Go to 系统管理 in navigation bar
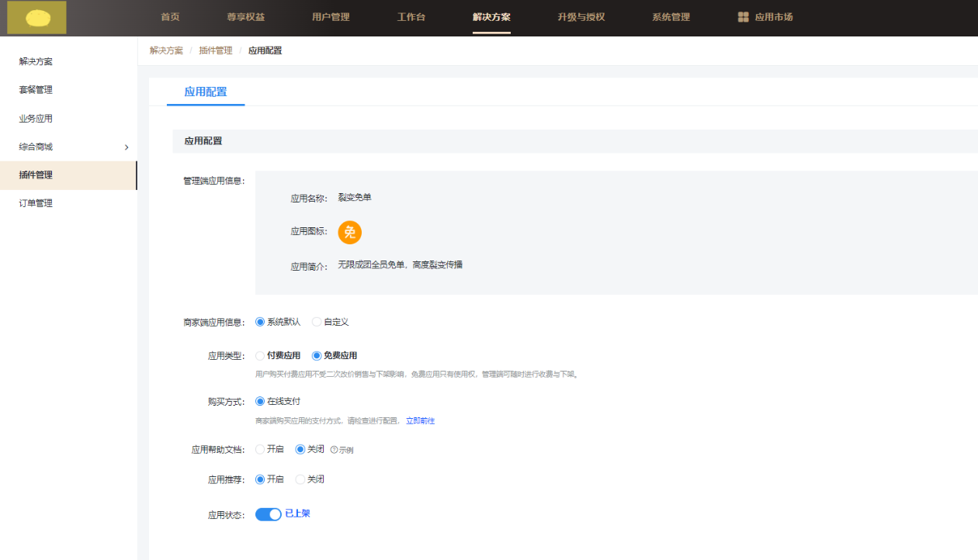The image size is (978, 560). click(671, 17)
